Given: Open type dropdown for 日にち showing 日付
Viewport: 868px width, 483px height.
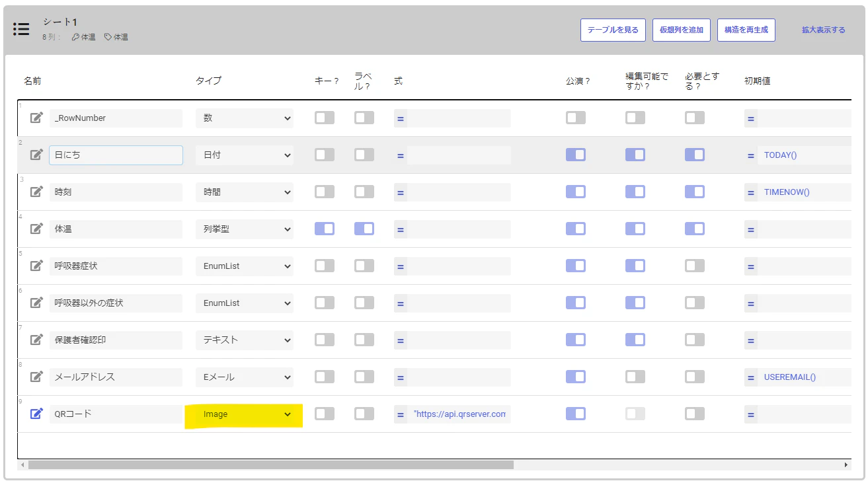Looking at the screenshot, I should [245, 155].
